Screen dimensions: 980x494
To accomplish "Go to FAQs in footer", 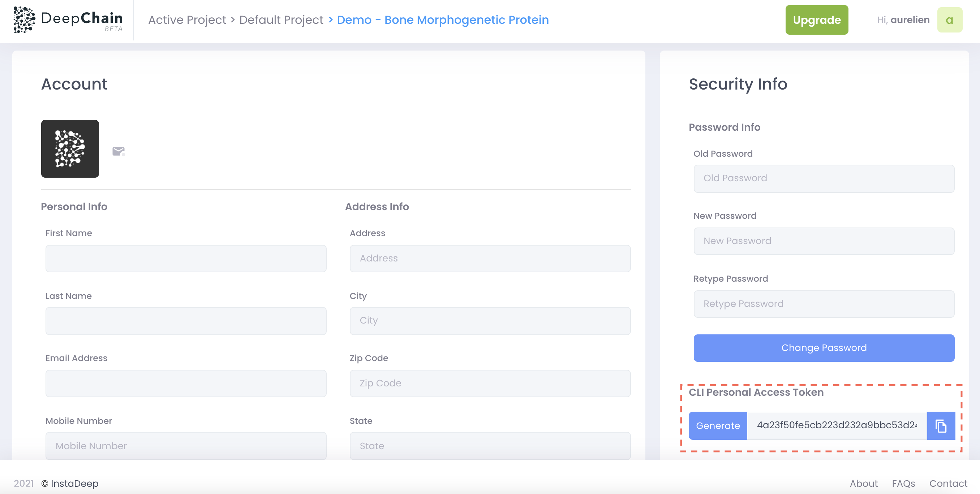I will pyautogui.click(x=903, y=484).
